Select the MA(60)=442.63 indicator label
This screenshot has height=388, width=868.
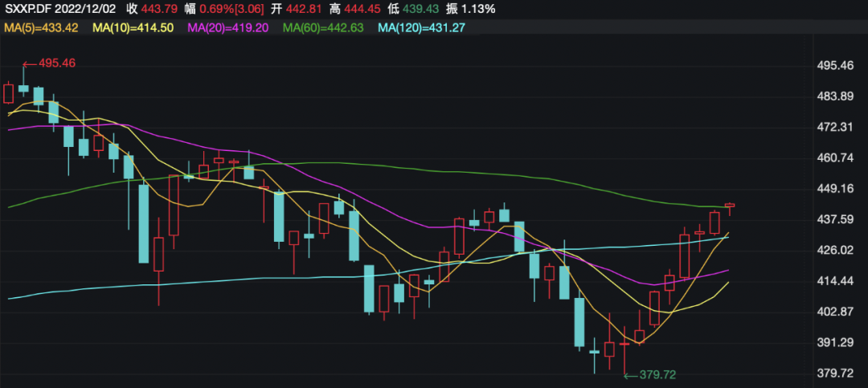click(x=323, y=27)
